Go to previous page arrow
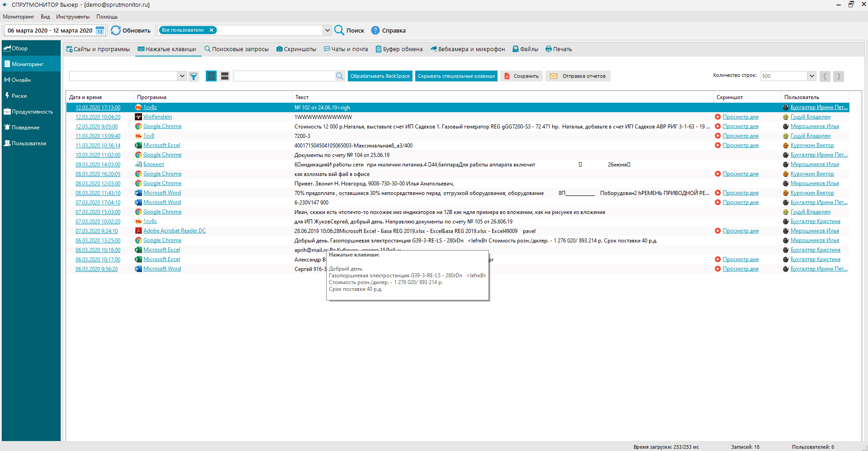The height and width of the screenshot is (451, 868). [825, 76]
